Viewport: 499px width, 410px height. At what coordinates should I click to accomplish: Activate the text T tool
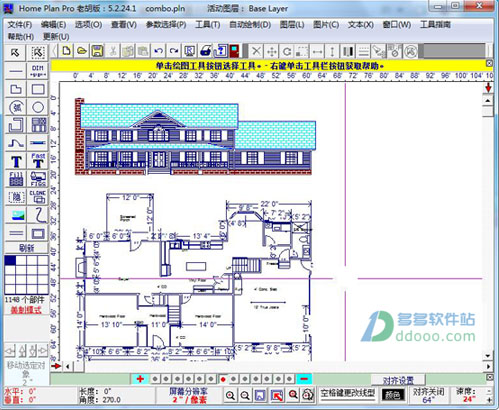[x=15, y=162]
